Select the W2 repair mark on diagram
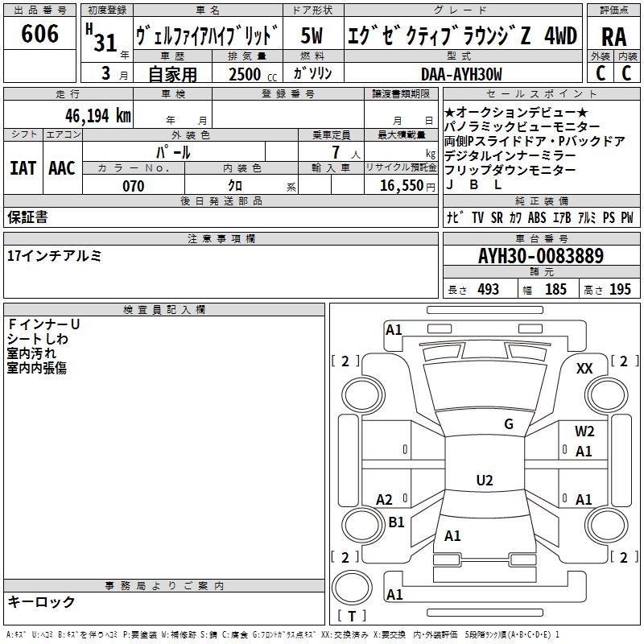 coord(584,431)
